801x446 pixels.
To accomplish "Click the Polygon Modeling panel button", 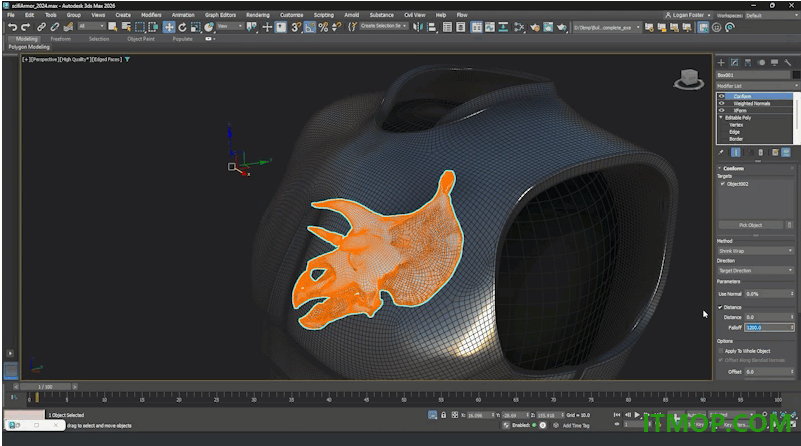I will (x=29, y=47).
